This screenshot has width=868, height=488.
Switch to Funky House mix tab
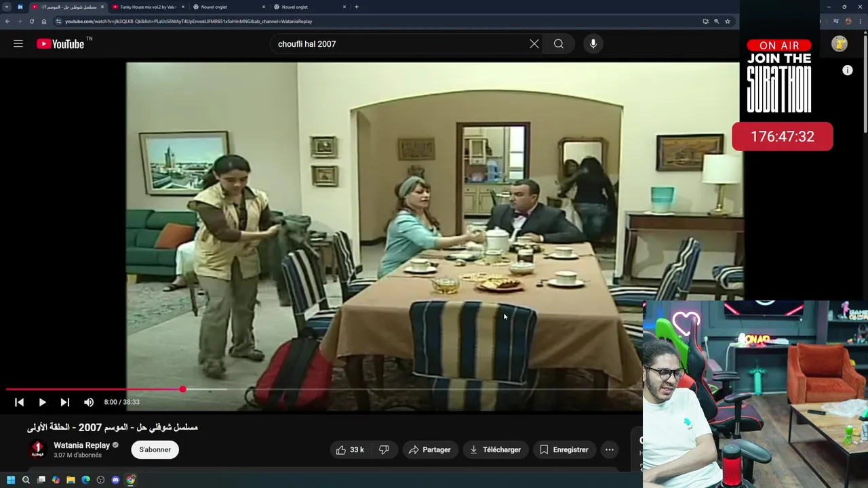(x=148, y=7)
